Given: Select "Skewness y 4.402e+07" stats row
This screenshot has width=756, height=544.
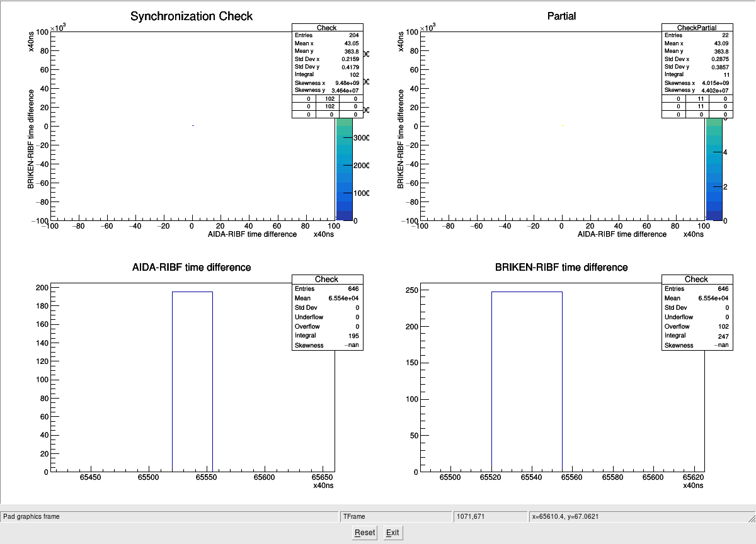Looking at the screenshot, I should point(697,91).
